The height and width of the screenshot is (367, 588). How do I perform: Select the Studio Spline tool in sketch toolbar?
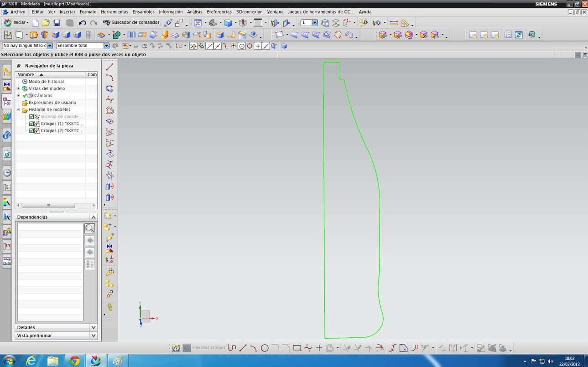point(308,348)
